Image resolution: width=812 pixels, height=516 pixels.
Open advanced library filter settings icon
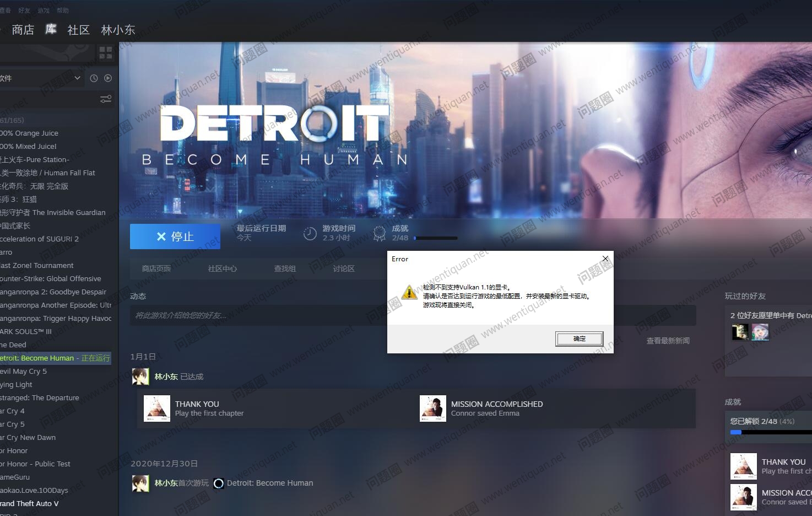tap(105, 99)
